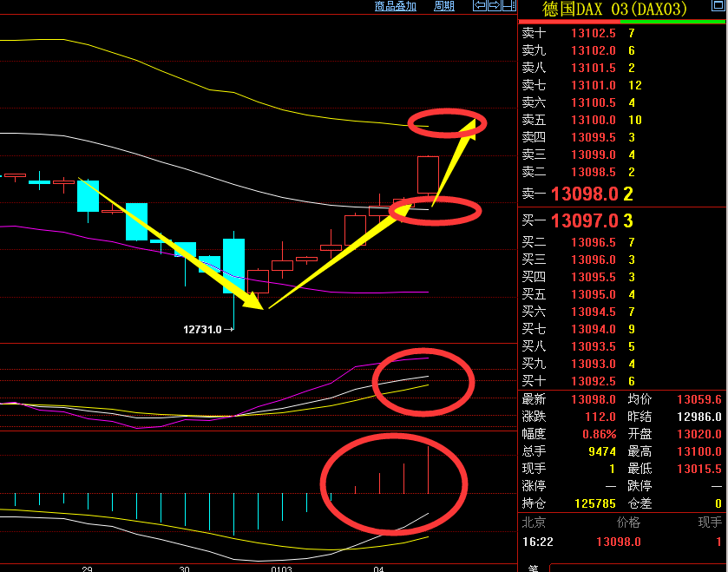Viewport: 728px width, 572px height.
Task: Click 涨停 limit-up dash value
Action: (611, 487)
